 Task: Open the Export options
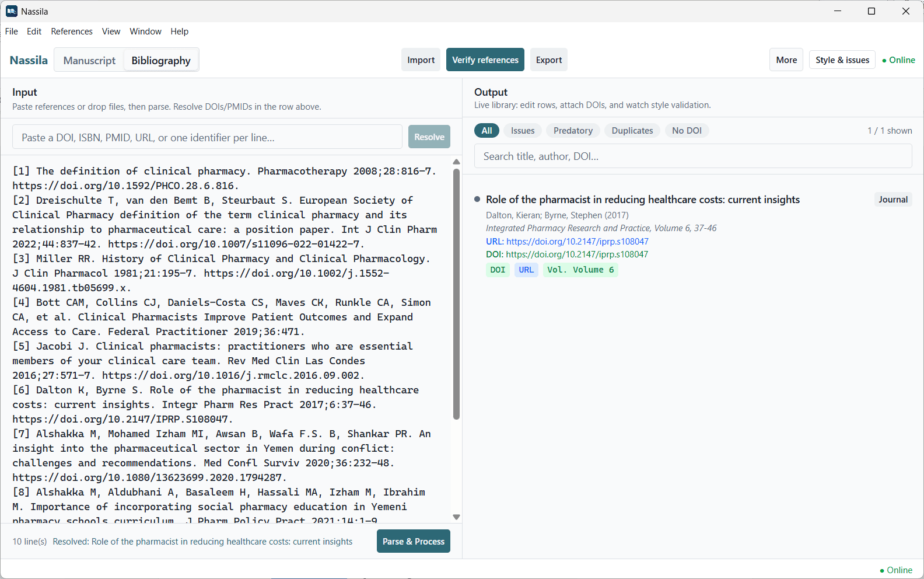[x=549, y=60]
